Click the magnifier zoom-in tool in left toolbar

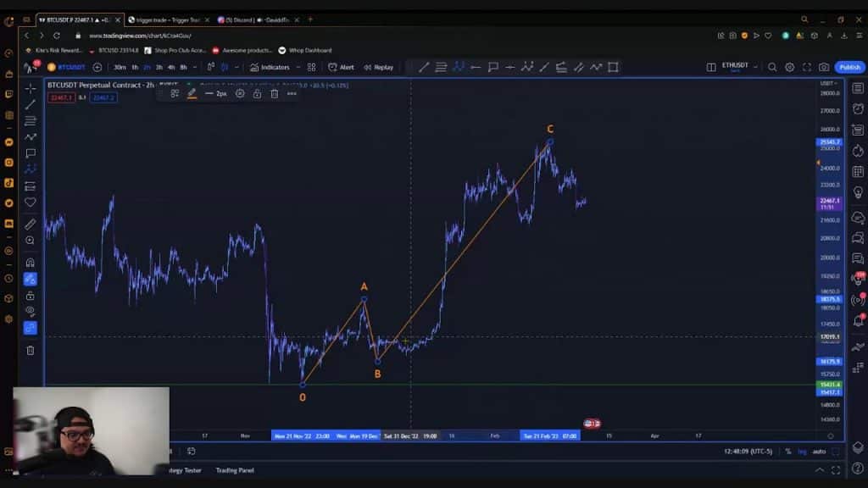31,241
